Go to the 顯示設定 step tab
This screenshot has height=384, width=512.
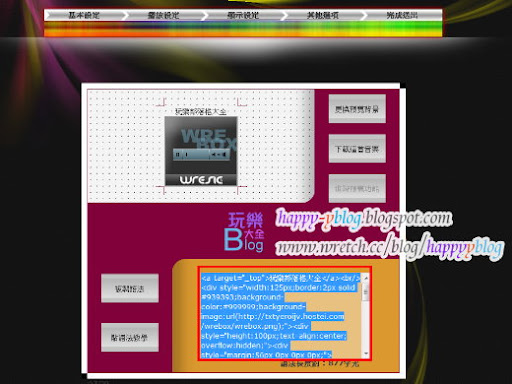(243, 15)
